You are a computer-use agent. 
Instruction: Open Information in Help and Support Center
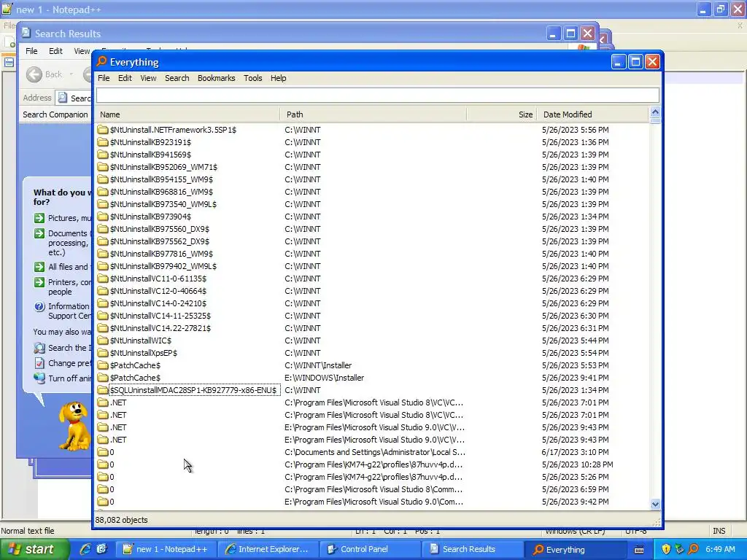69,311
